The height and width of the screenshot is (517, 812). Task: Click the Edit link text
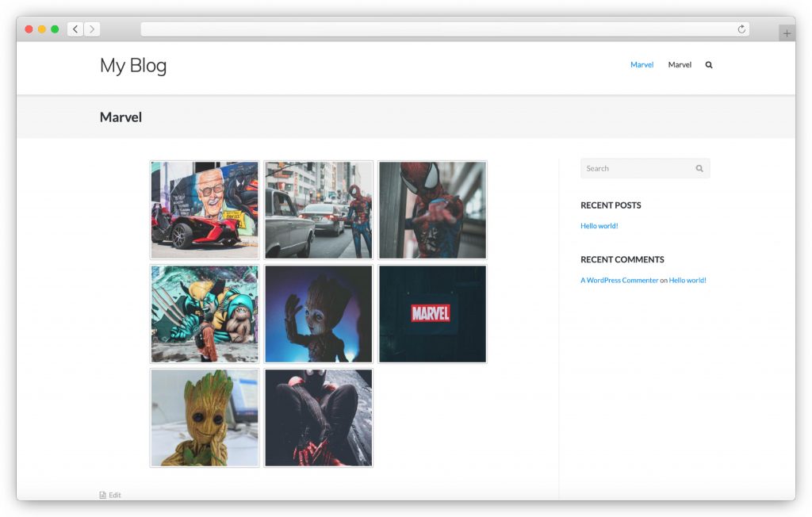tap(115, 494)
